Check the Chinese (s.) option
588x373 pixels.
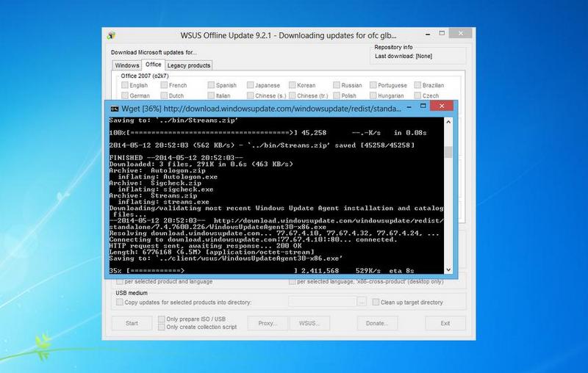pos(250,95)
